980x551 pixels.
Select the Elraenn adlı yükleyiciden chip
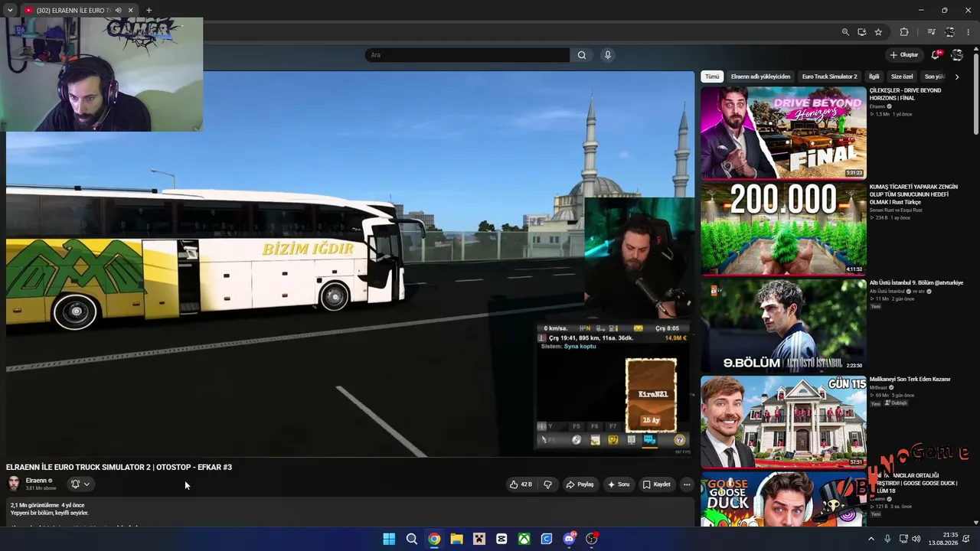coord(760,77)
